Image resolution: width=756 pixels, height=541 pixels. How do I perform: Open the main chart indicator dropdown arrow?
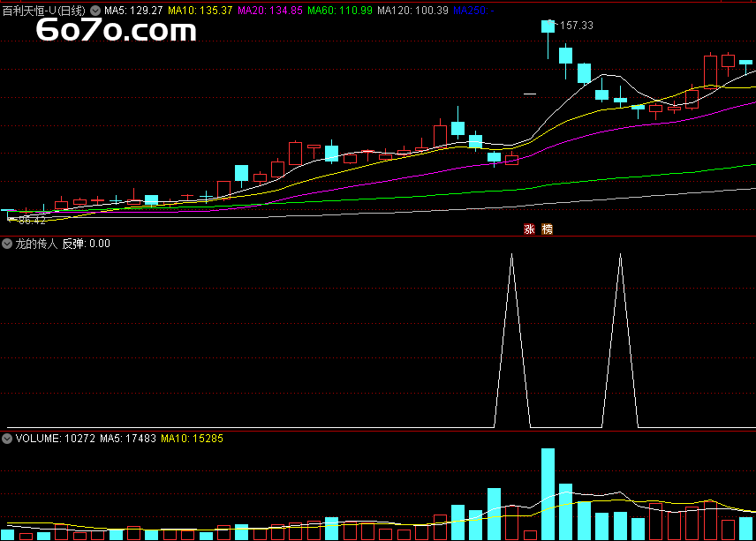click(95, 11)
